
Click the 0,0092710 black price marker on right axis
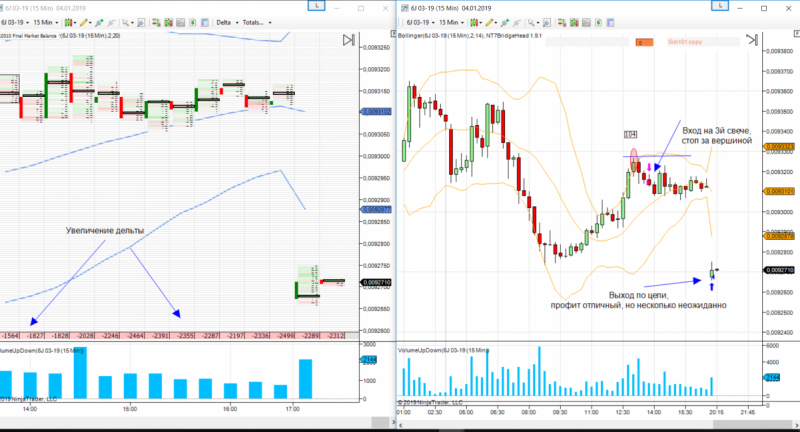click(x=780, y=270)
